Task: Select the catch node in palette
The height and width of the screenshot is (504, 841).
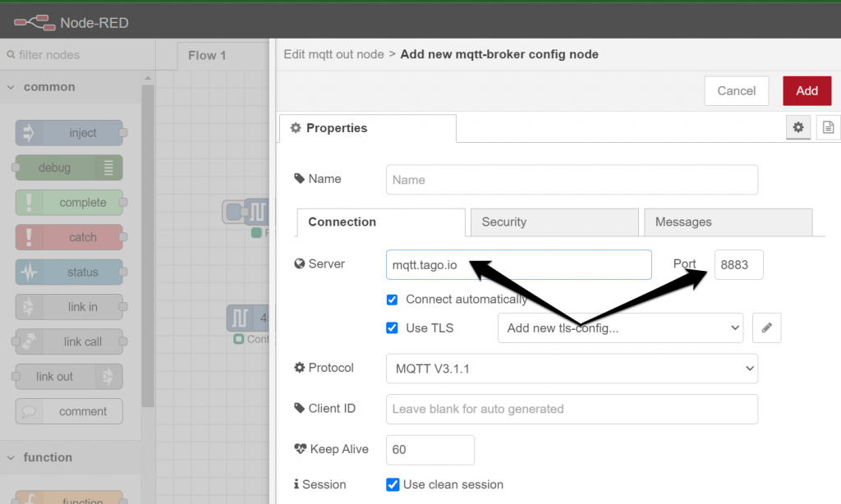Action: point(69,237)
